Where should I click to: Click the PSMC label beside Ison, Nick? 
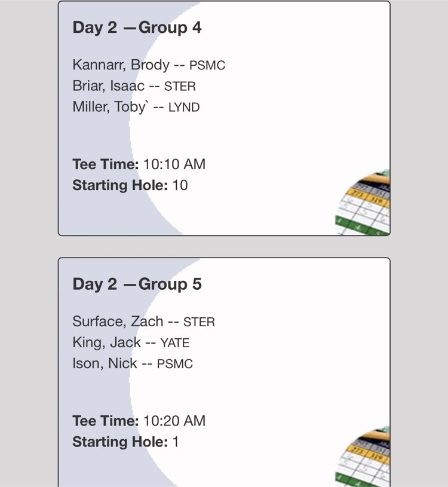pos(175,364)
